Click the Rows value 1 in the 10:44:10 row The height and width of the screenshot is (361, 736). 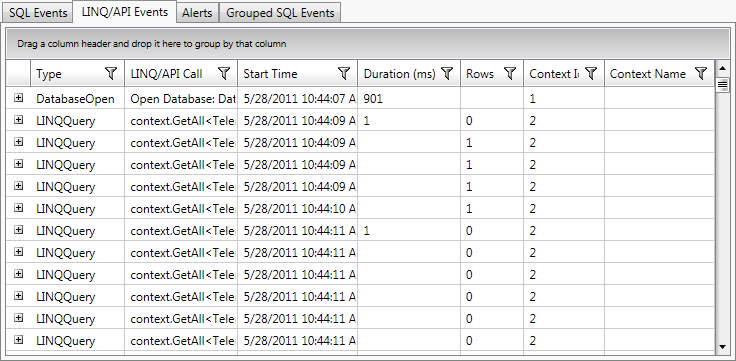469,208
